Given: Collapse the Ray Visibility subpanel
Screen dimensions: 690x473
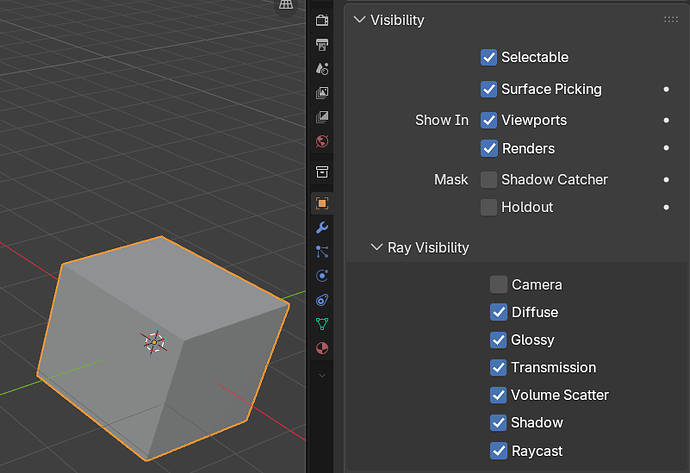Looking at the screenshot, I should tap(376, 247).
